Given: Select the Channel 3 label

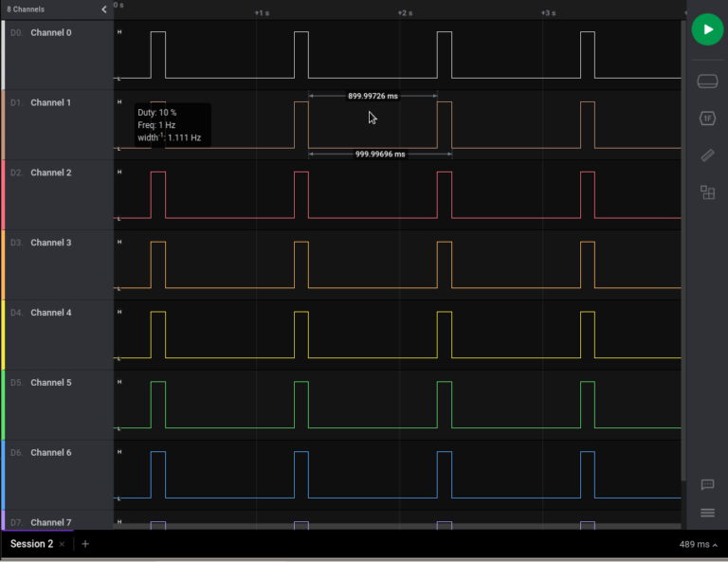Looking at the screenshot, I should point(50,243).
